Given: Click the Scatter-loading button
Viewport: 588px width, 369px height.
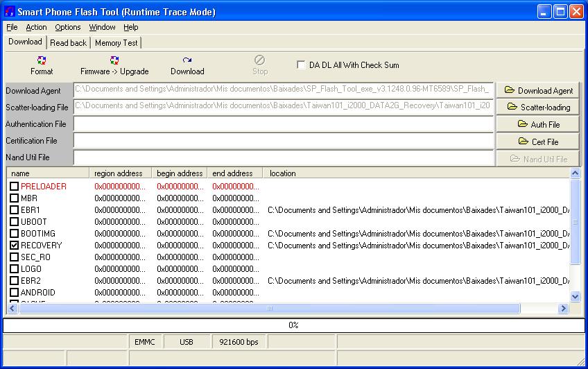Looking at the screenshot, I should (538, 108).
